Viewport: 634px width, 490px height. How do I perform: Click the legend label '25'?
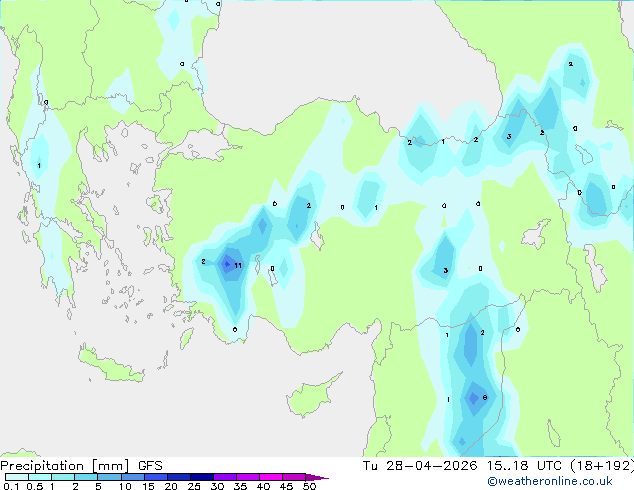194,486
